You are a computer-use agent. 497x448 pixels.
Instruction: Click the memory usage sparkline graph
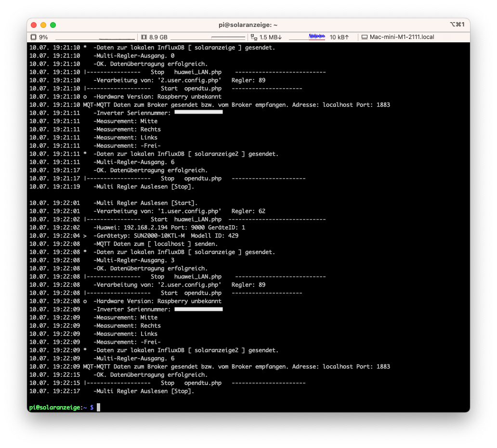(x=208, y=38)
